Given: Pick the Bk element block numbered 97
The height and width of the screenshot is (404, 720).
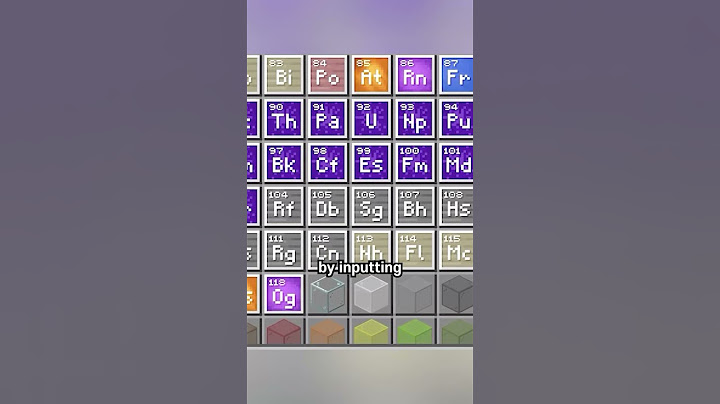Looking at the screenshot, I should click(284, 163).
